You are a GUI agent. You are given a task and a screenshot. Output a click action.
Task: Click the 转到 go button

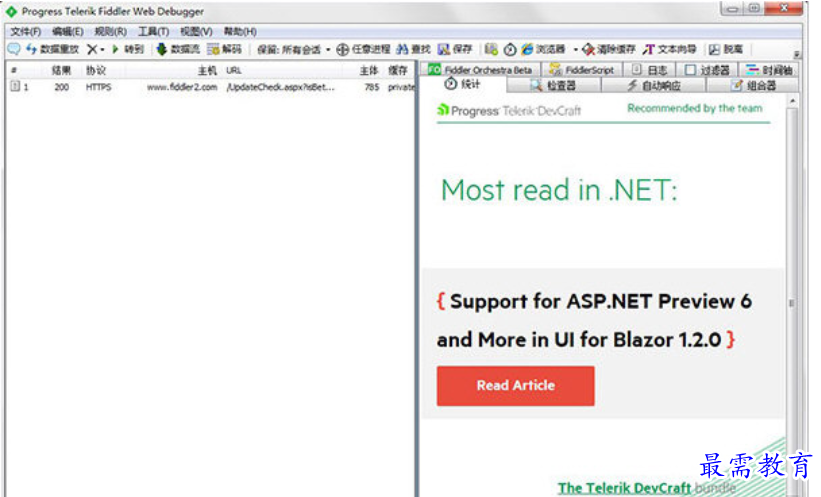click(x=128, y=49)
